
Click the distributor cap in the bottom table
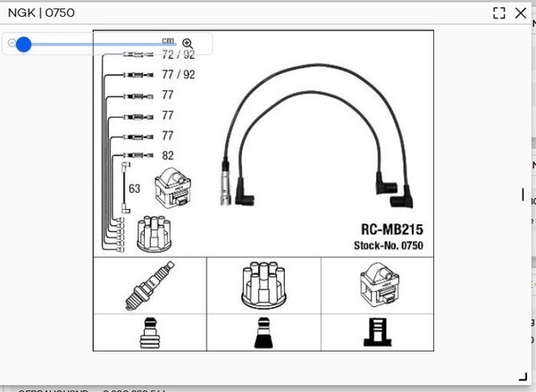pyautogui.click(x=264, y=285)
